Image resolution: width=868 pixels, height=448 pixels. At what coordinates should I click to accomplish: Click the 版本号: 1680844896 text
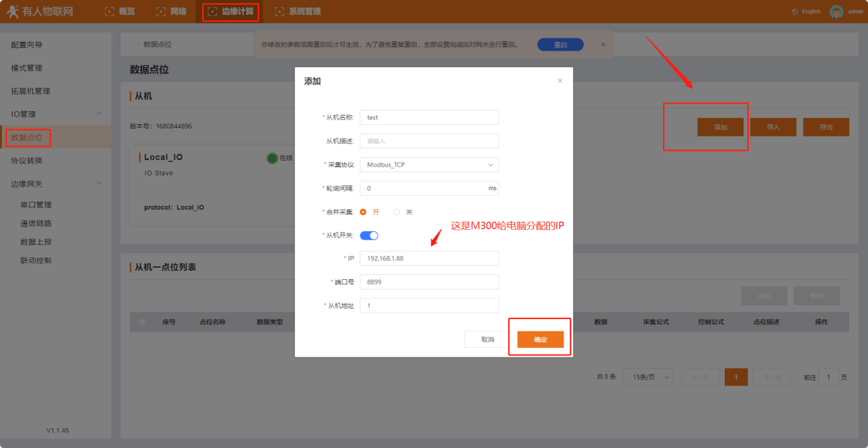(160, 126)
